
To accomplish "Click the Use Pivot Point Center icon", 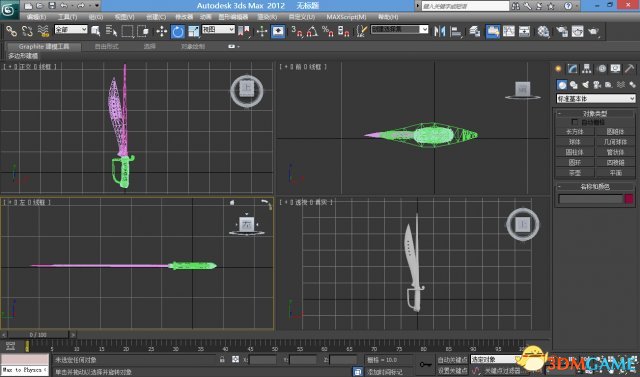I will click(244, 31).
